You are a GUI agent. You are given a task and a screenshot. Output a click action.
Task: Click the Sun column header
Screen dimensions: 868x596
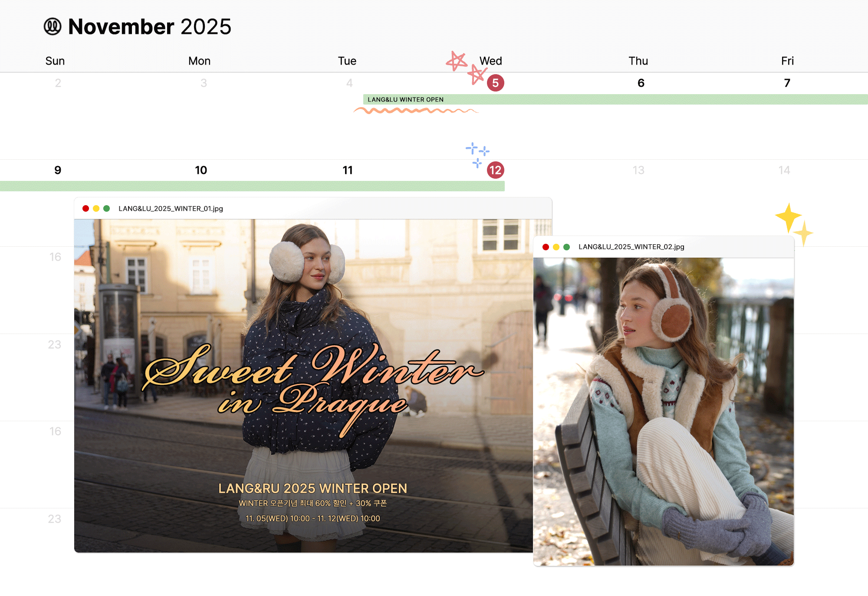(x=55, y=61)
